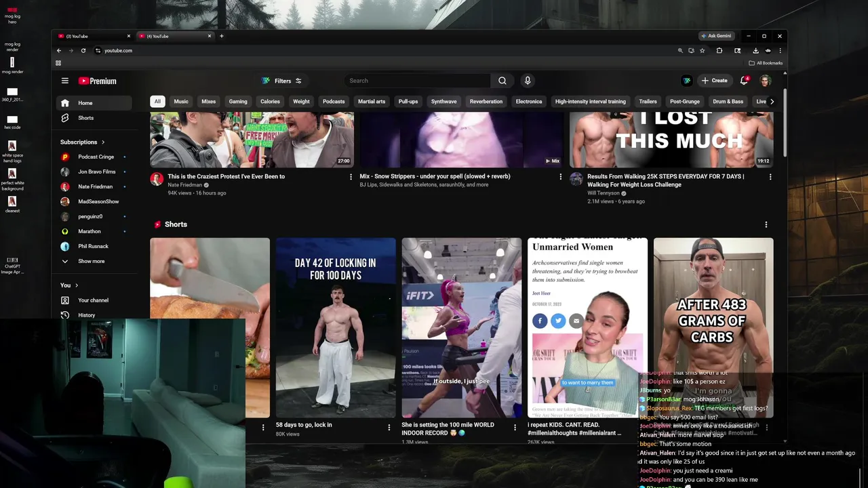This screenshot has width=868, height=488.
Task: Open options for Snow Strippers mix
Action: tap(560, 177)
